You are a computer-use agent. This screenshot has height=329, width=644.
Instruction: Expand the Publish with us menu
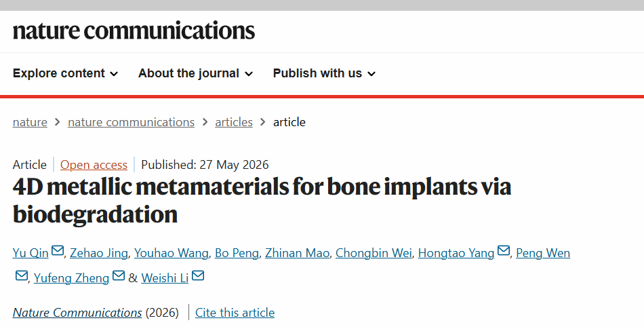pos(325,73)
